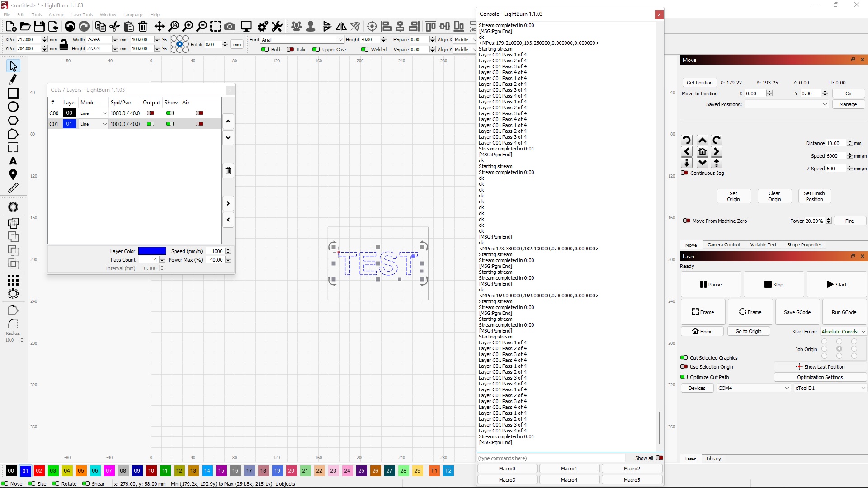Choose the Measure ruler tool
Screen dimensions: 868x488
pos(13,188)
